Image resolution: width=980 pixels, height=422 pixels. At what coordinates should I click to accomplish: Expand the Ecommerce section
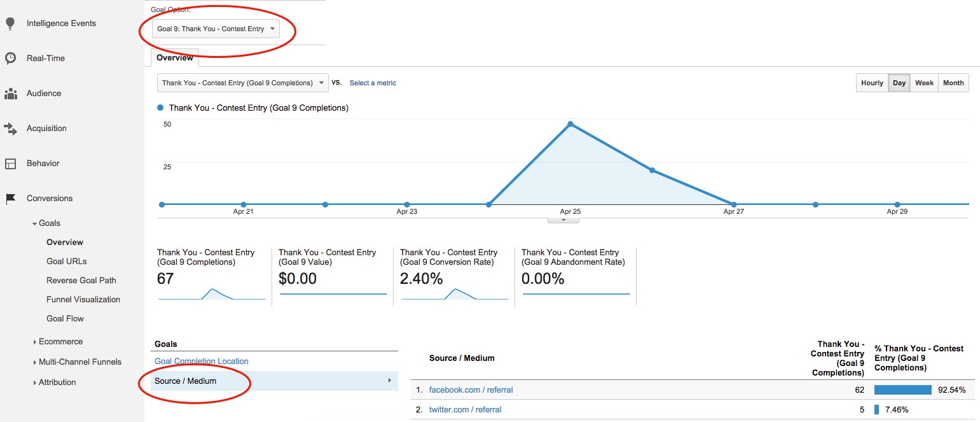coord(60,341)
